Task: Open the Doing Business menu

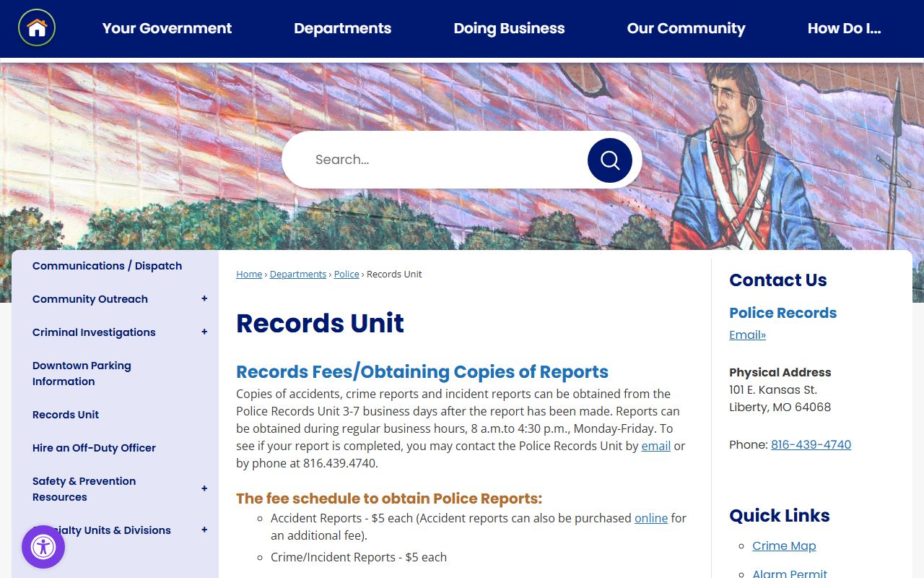Action: [509, 29]
